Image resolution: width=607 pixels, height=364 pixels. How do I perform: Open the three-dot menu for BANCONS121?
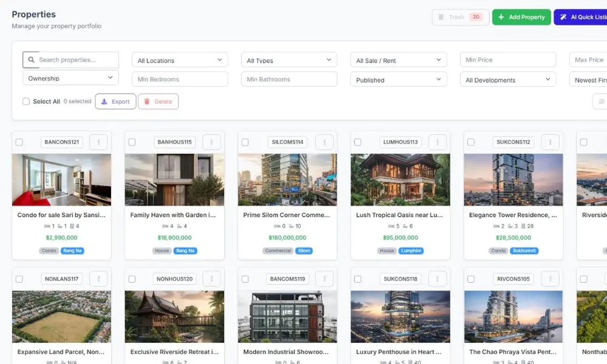[98, 142]
